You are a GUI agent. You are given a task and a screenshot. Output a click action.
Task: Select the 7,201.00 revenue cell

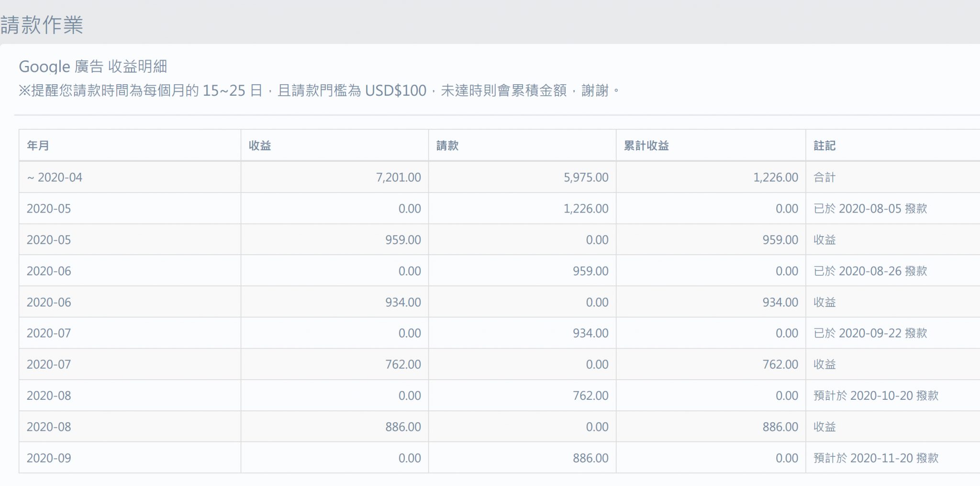pyautogui.click(x=398, y=178)
